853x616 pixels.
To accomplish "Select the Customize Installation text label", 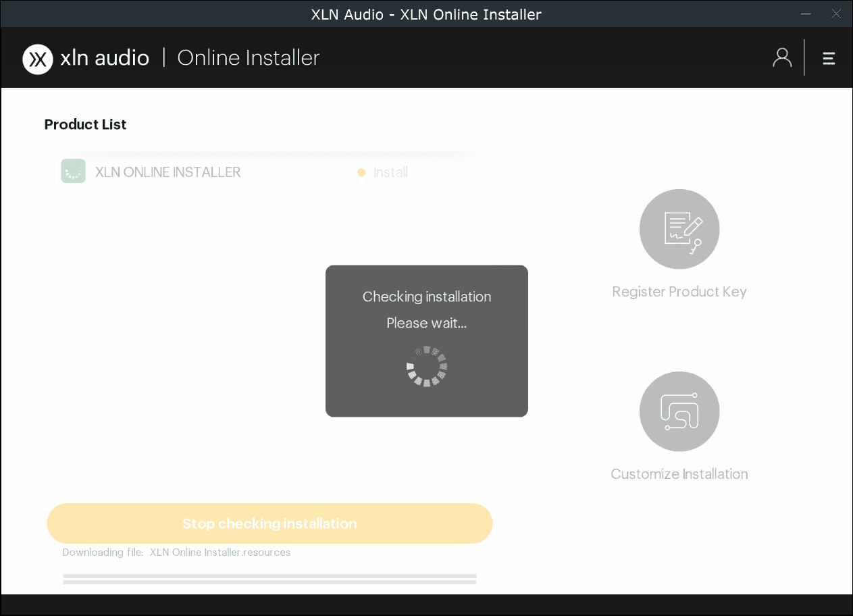I will click(679, 474).
